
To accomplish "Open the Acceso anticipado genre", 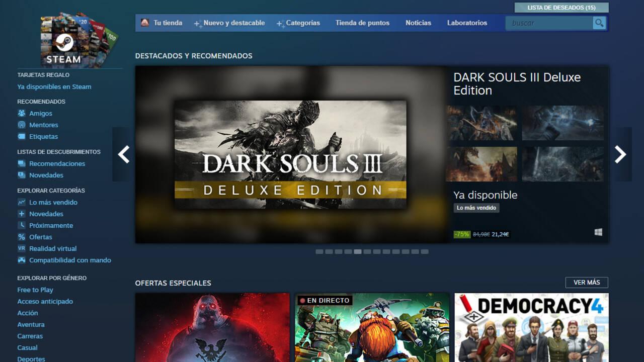I will [45, 301].
